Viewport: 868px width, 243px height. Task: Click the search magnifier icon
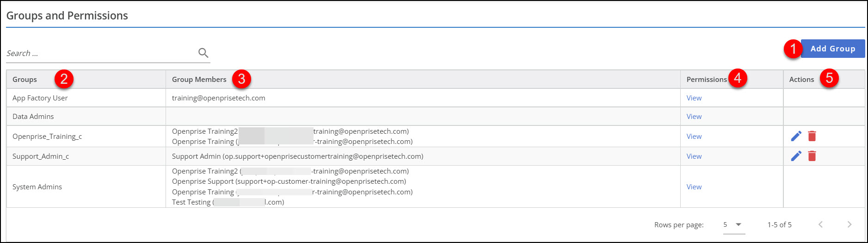coord(203,53)
